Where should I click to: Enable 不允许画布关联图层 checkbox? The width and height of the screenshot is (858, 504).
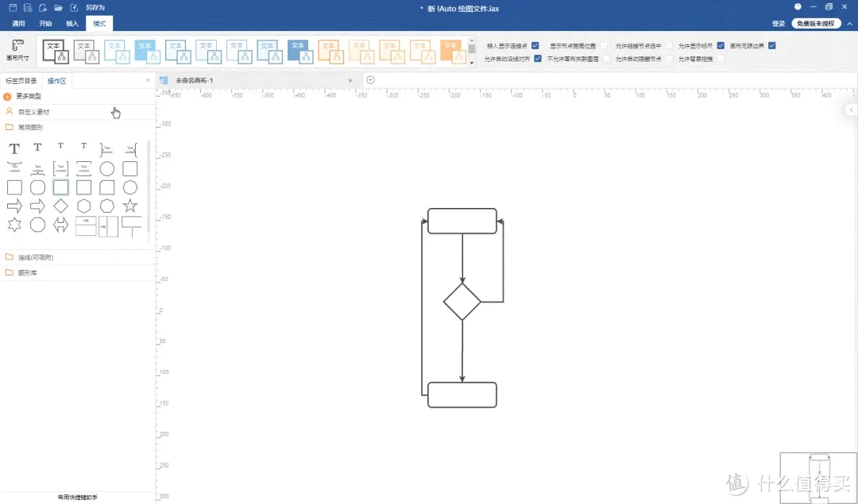click(x=607, y=59)
